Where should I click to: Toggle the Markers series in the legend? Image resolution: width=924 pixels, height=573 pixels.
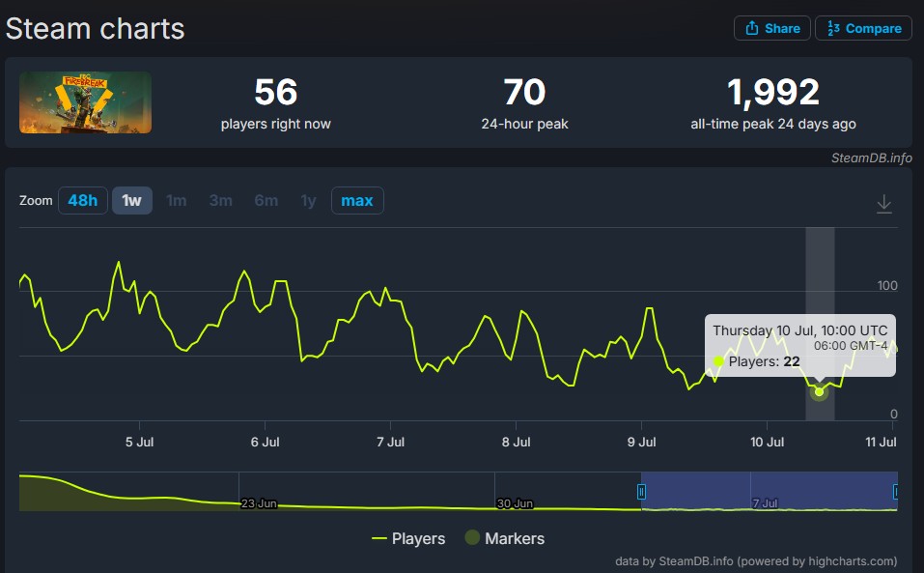click(505, 538)
